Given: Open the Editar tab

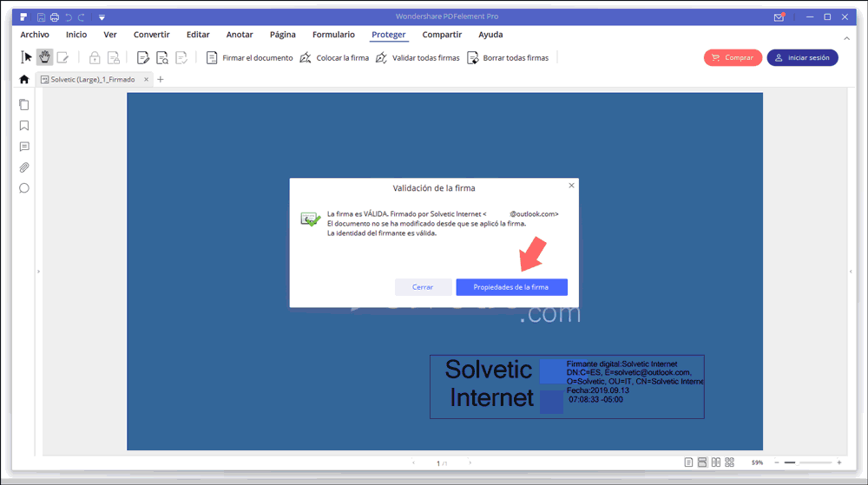Looking at the screenshot, I should click(x=198, y=35).
